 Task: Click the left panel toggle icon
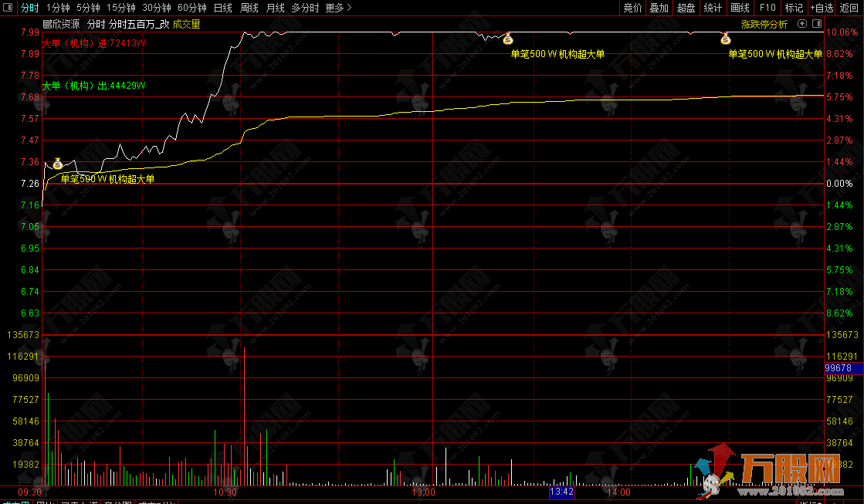(x=8, y=8)
